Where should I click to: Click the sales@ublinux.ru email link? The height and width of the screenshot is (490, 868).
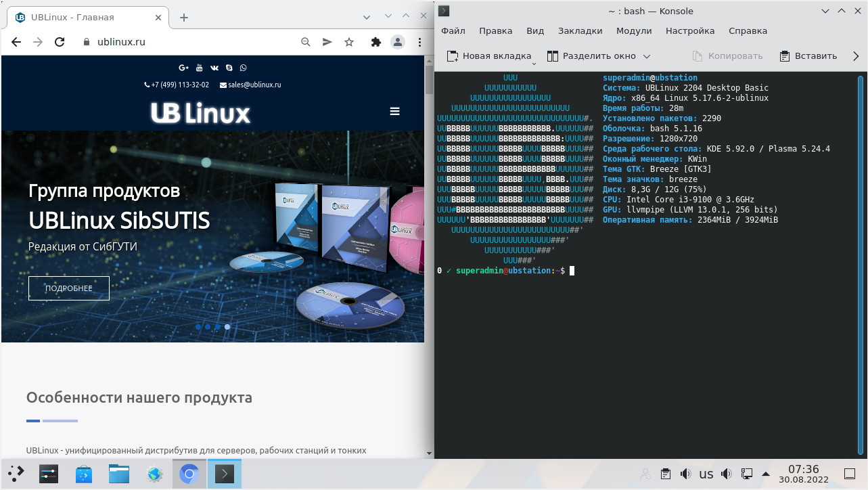254,85
